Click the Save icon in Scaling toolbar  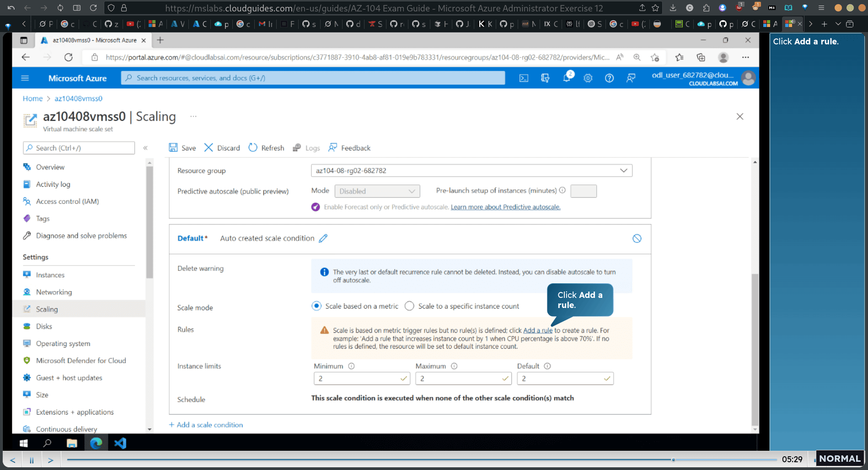(173, 147)
